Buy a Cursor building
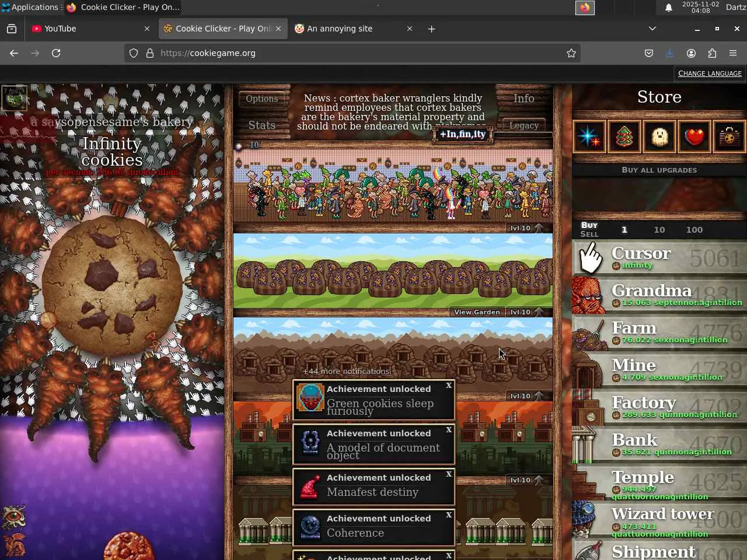 (x=659, y=258)
